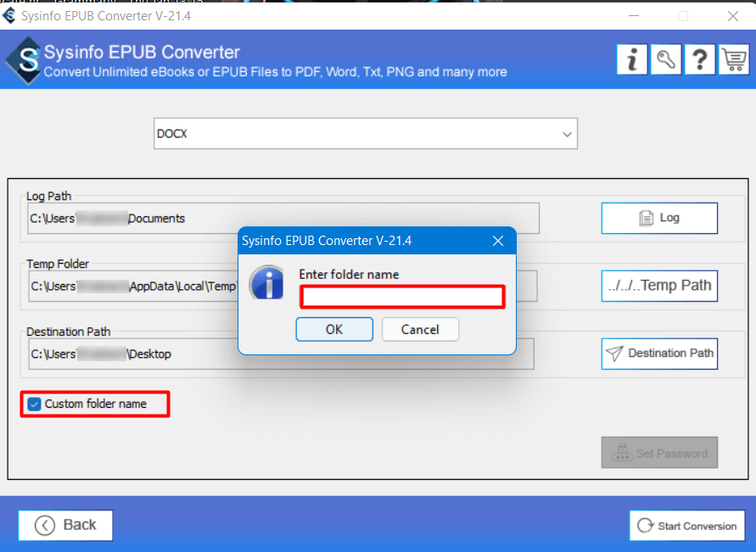Click the blue information icon in dialog
The image size is (756, 552).
click(x=266, y=282)
